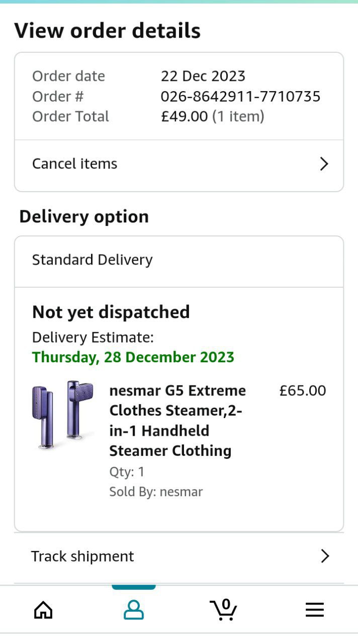Open the nesmar clothes steamer product image

pyautogui.click(x=63, y=415)
